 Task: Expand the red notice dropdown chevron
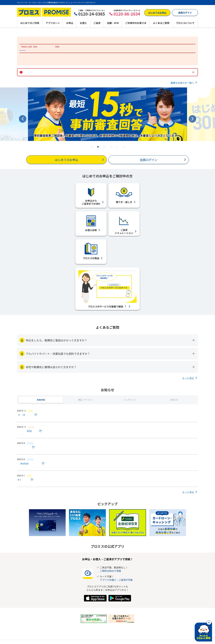[193, 72]
